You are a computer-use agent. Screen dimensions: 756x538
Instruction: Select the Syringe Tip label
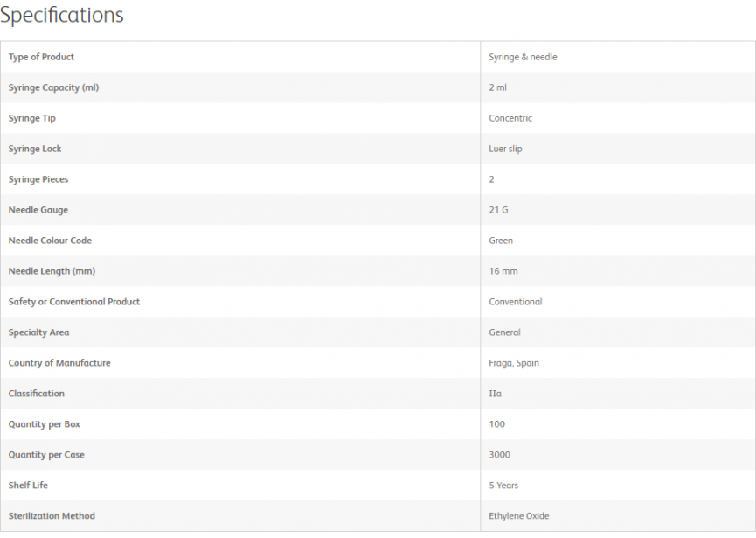[31, 118]
